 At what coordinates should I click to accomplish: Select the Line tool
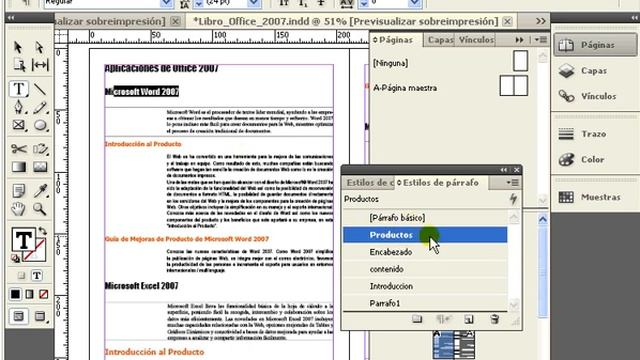point(40,89)
